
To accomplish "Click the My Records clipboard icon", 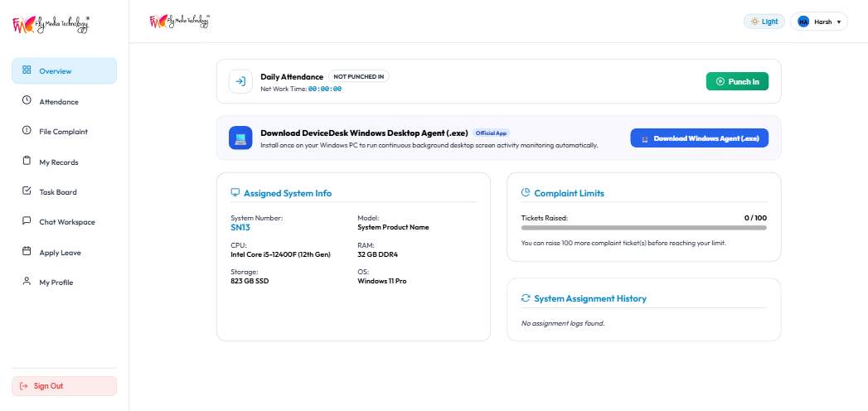I will point(27,161).
